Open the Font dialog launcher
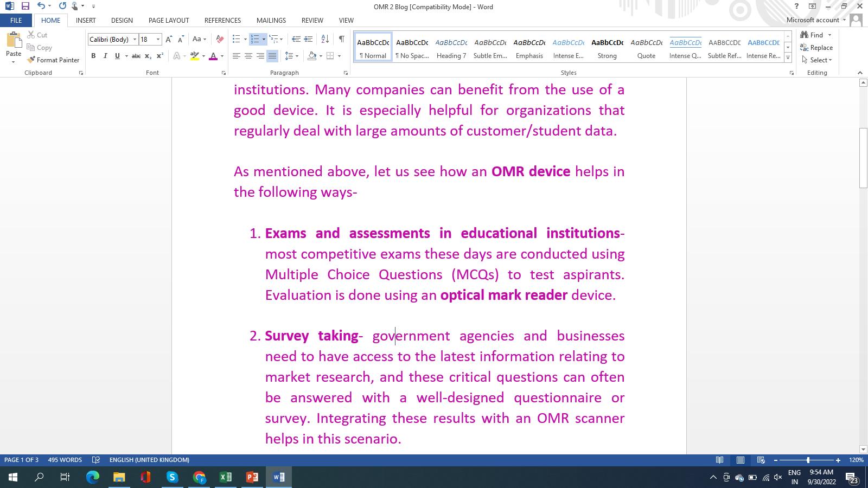This screenshot has height=488, width=868. [x=224, y=73]
